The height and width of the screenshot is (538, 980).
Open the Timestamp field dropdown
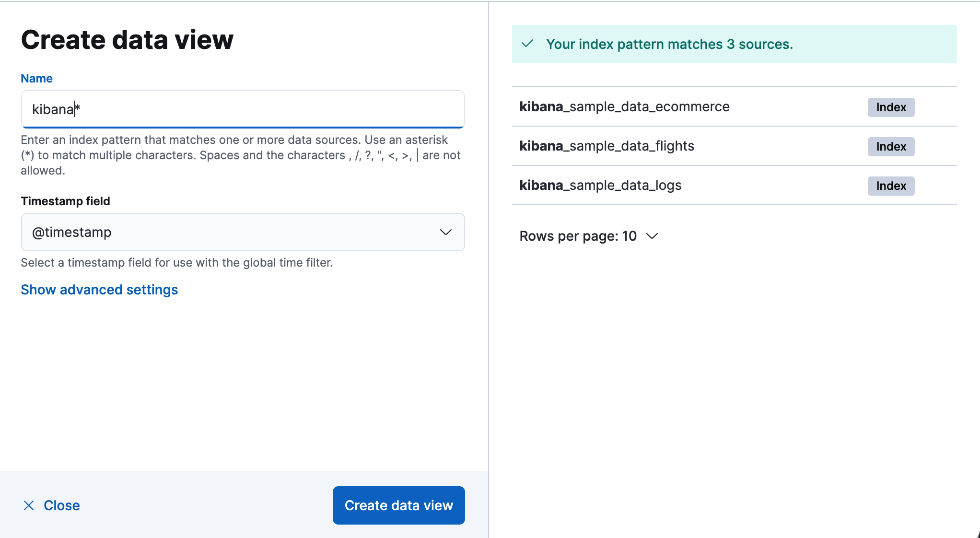(243, 233)
